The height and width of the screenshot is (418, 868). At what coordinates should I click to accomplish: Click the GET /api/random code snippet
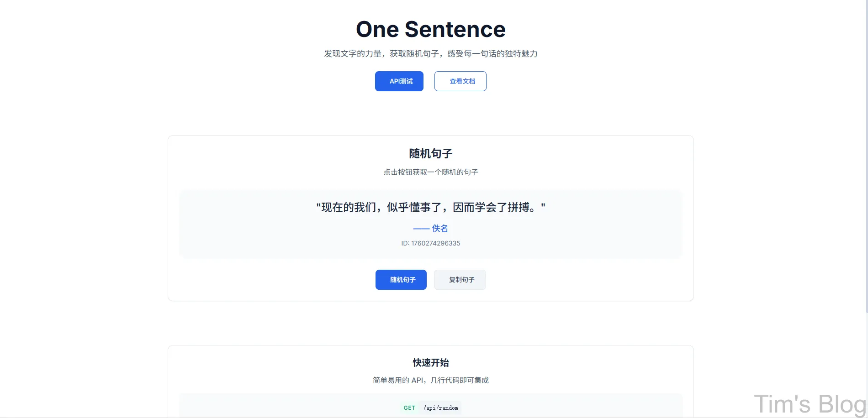coord(430,408)
